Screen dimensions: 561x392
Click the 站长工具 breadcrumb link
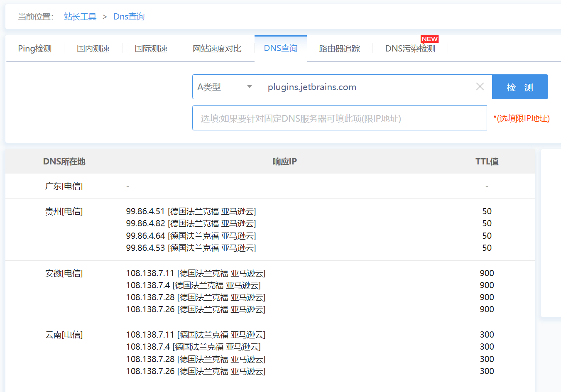[x=80, y=17]
